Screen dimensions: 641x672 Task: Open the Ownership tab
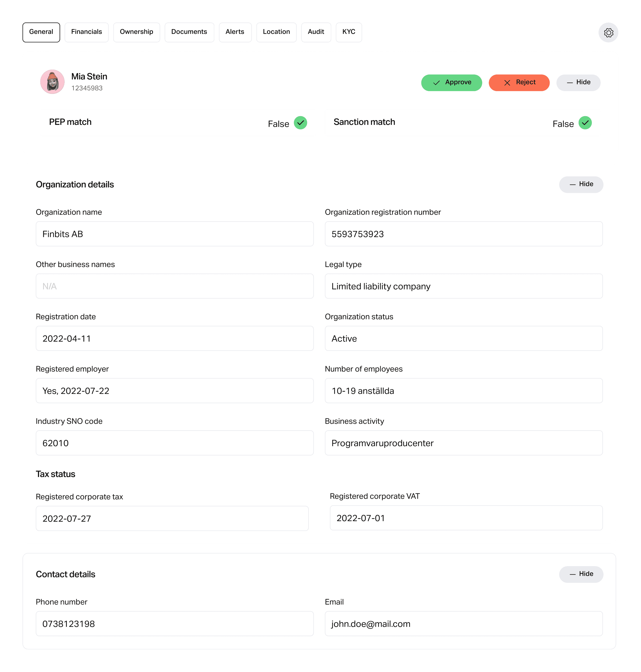click(x=136, y=32)
